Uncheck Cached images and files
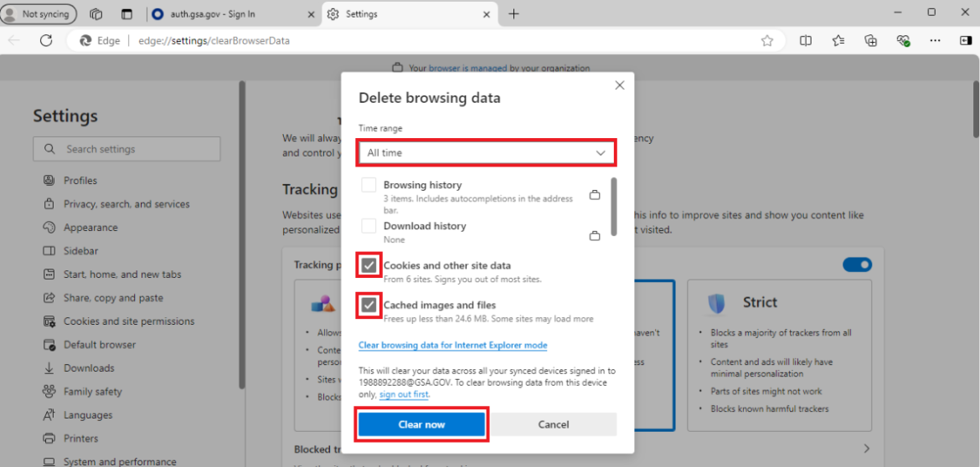 tap(369, 305)
